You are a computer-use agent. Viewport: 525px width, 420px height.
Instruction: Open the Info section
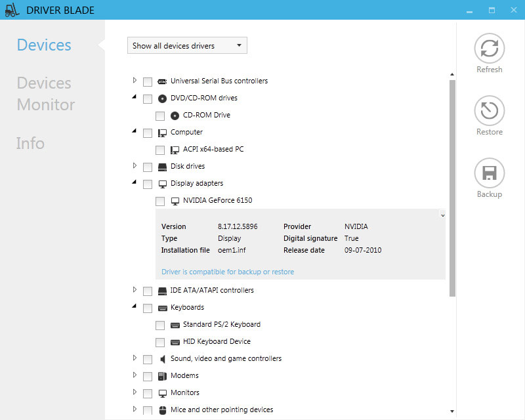point(30,143)
